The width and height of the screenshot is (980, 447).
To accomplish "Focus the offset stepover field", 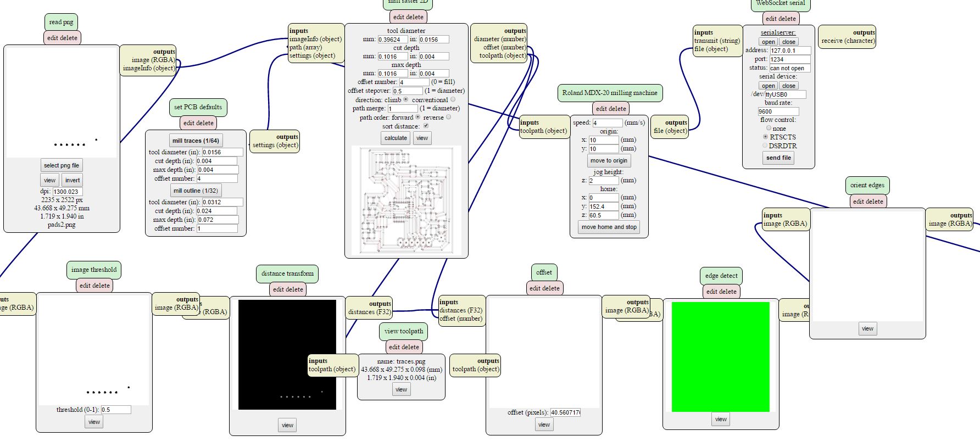I will (408, 91).
